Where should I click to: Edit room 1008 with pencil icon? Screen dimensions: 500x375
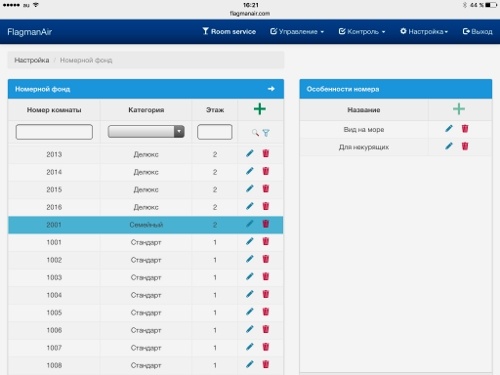click(x=250, y=365)
